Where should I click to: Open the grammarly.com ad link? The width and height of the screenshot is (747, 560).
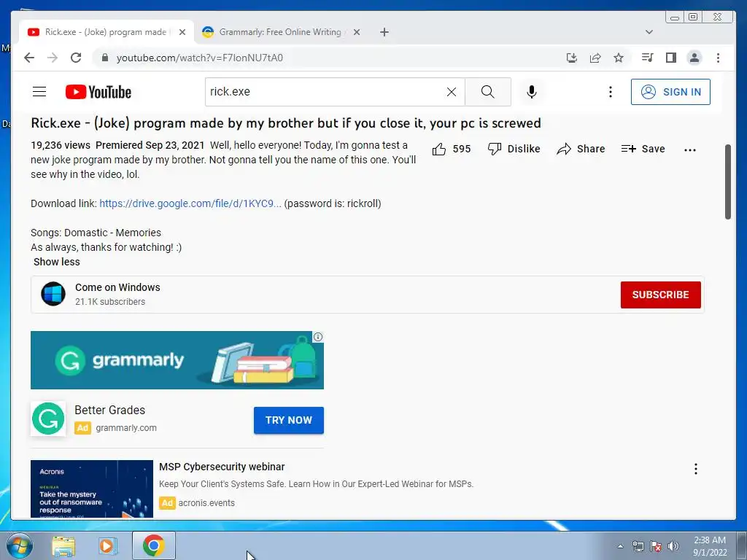125,427
